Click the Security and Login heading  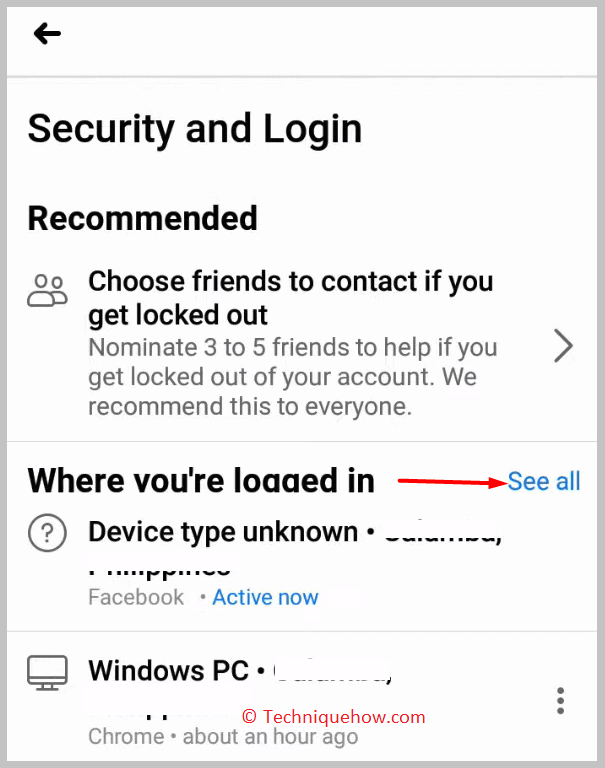pos(194,129)
